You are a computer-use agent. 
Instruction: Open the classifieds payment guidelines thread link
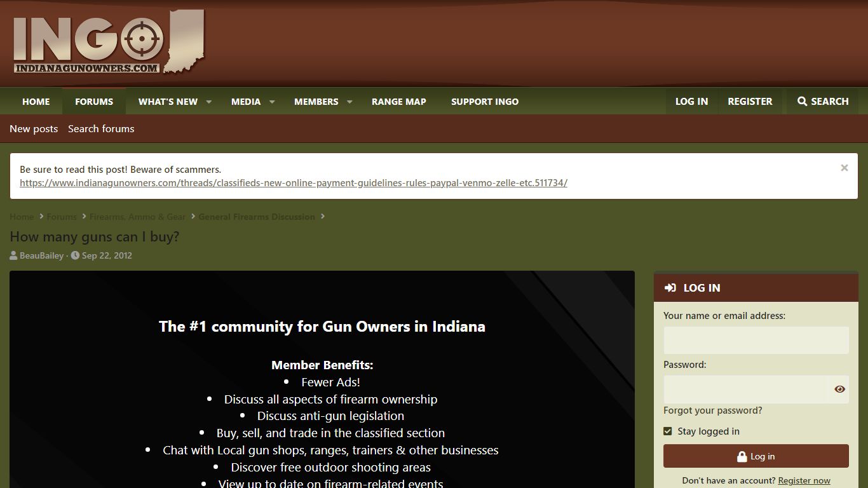pos(294,183)
